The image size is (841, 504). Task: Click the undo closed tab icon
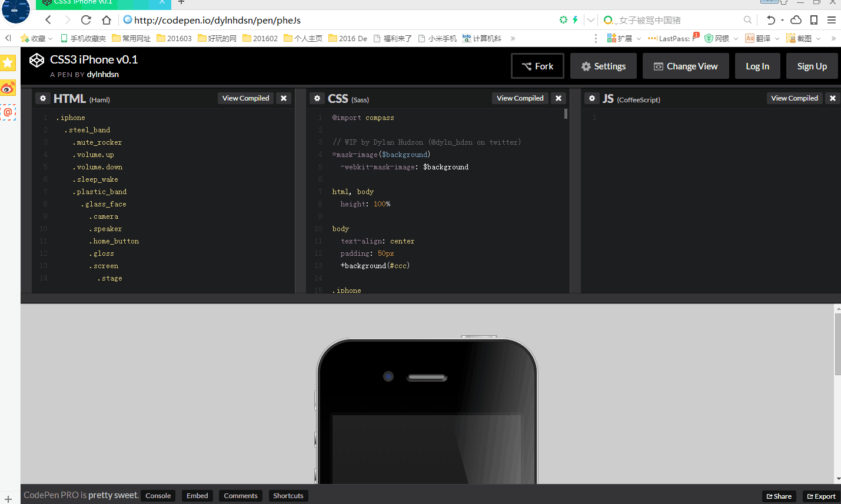click(770, 20)
